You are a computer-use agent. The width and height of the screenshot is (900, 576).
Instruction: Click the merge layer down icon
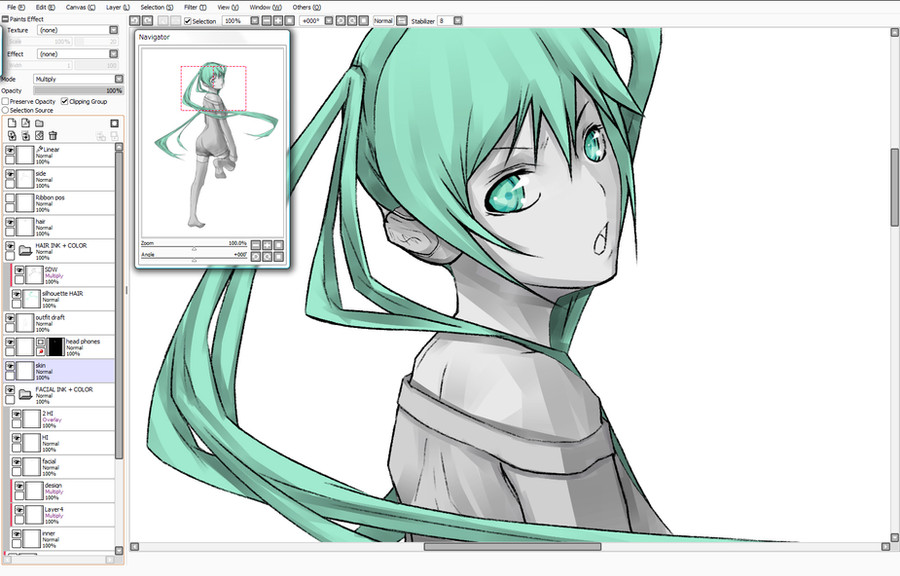[26, 135]
